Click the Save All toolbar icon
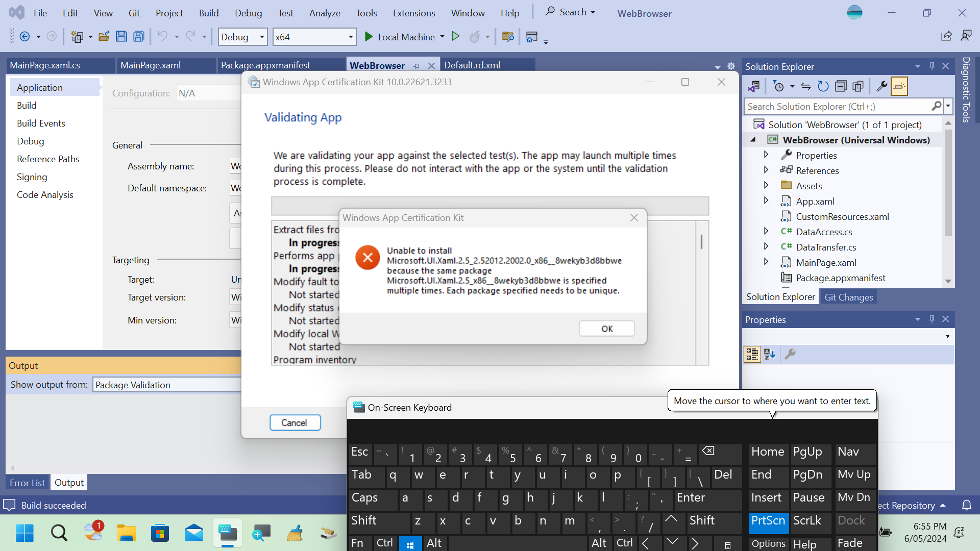 pyautogui.click(x=138, y=36)
